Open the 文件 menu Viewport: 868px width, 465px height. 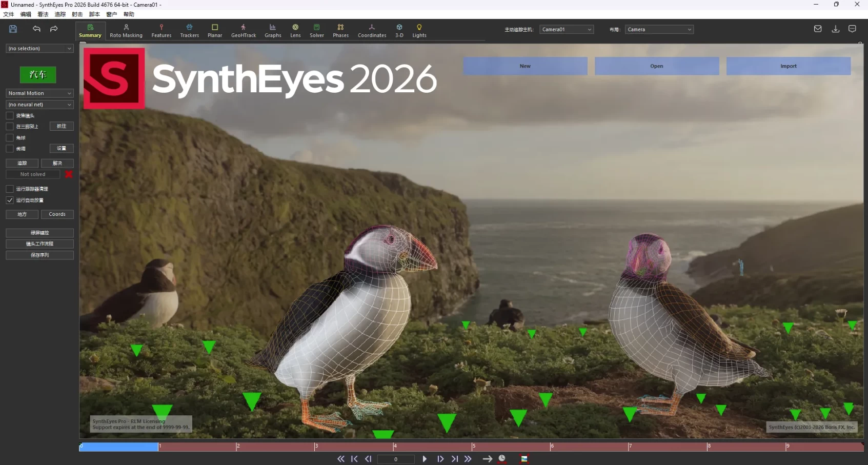(9, 14)
